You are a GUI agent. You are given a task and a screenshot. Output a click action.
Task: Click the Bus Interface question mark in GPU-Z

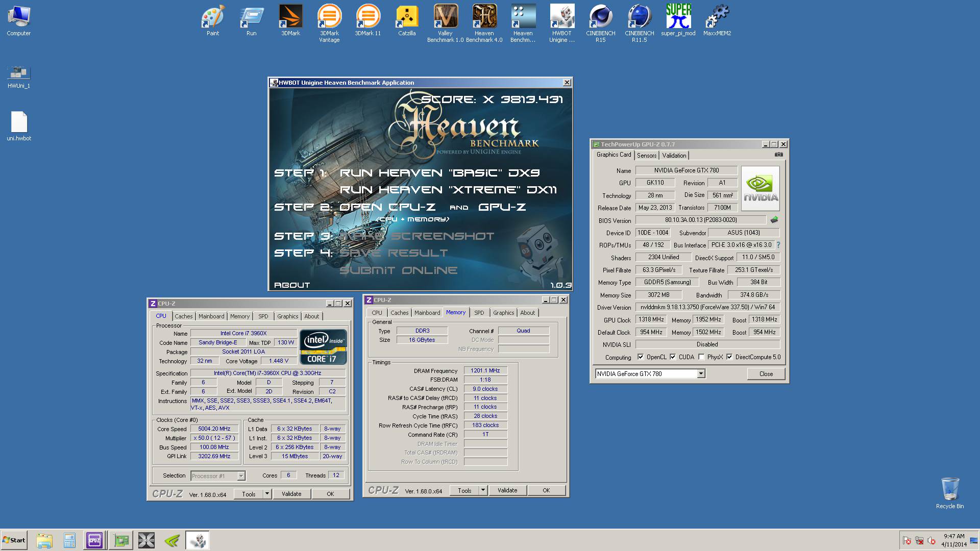coord(778,245)
